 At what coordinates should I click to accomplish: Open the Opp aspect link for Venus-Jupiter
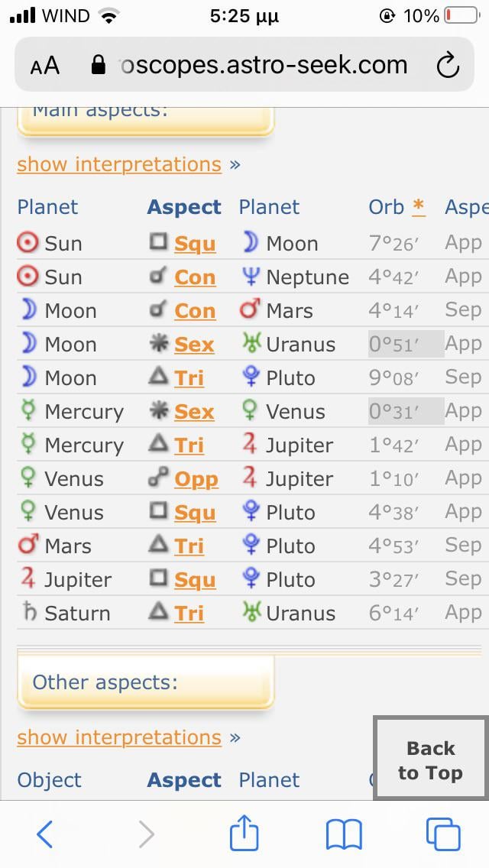pyautogui.click(x=195, y=478)
